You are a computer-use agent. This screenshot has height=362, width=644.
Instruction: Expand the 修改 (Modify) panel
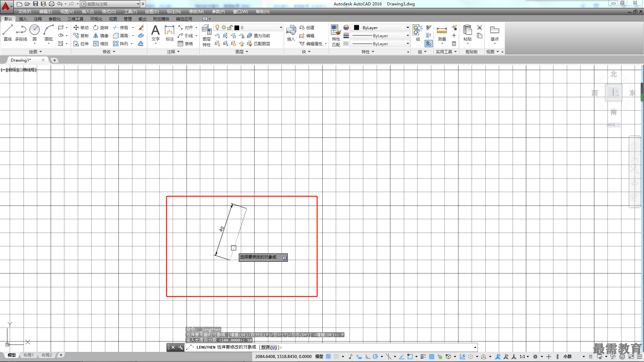coord(109,52)
